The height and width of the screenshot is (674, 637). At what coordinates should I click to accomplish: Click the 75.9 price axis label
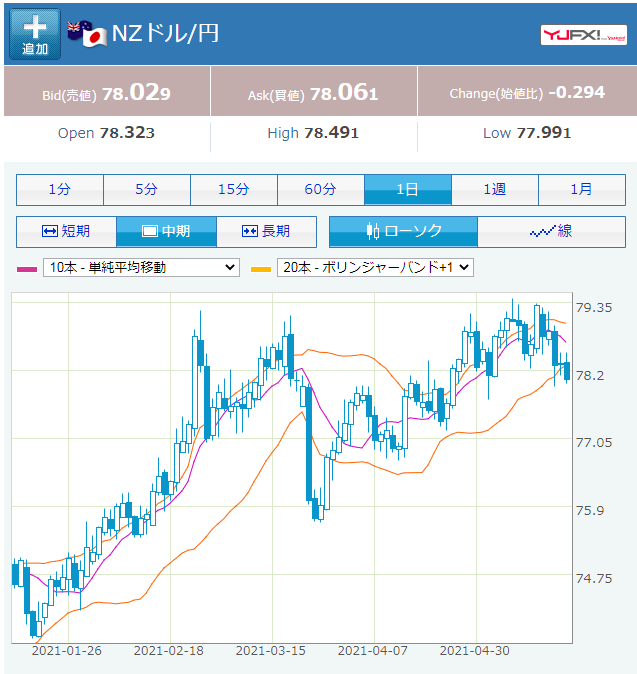590,511
